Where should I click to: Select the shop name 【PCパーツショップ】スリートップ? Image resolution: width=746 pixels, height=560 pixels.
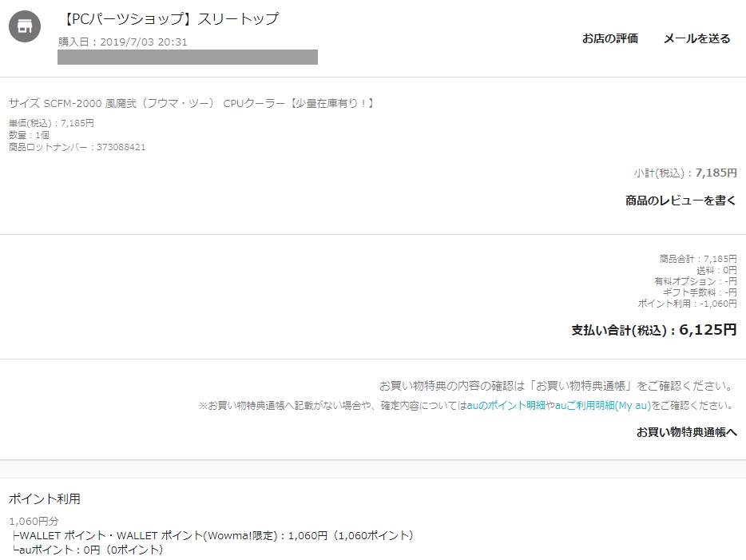click(169, 19)
